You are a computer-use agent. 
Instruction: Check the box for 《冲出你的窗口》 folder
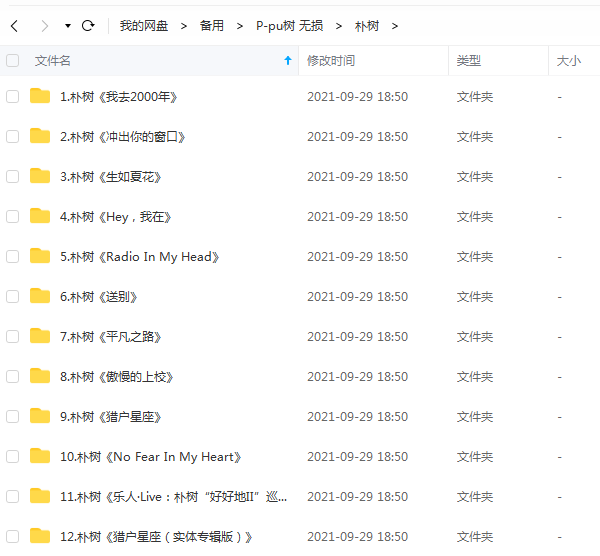[x=13, y=137]
